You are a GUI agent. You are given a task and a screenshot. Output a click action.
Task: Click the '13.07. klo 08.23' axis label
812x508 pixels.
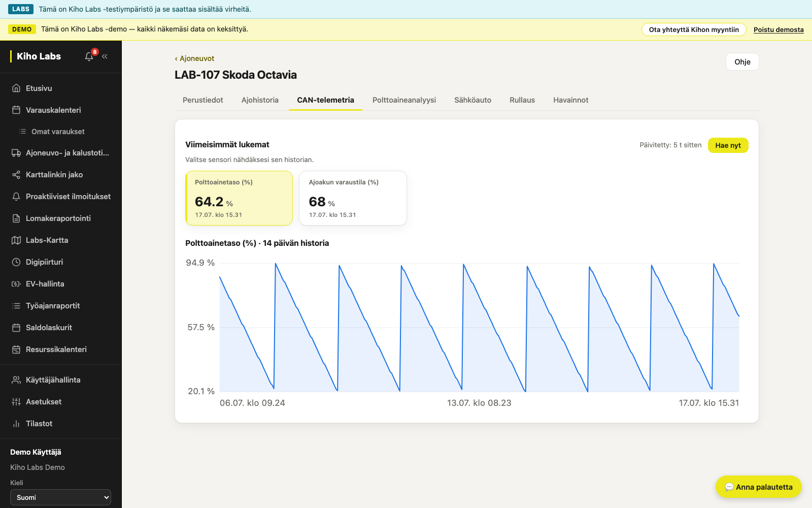click(x=479, y=403)
